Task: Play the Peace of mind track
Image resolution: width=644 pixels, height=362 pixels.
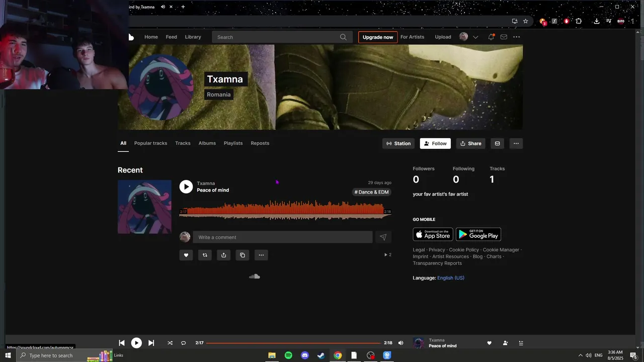Action: [186, 187]
